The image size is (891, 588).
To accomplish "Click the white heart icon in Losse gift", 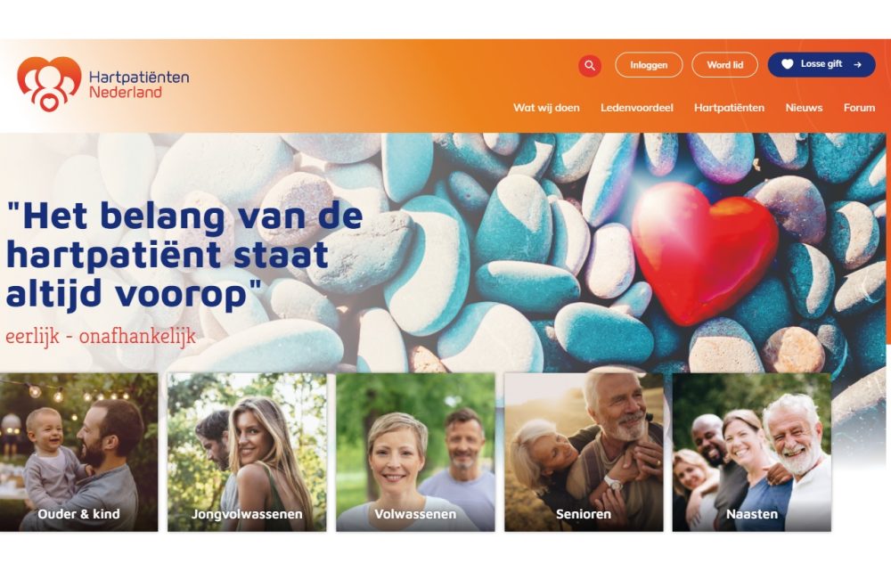I will tap(787, 64).
